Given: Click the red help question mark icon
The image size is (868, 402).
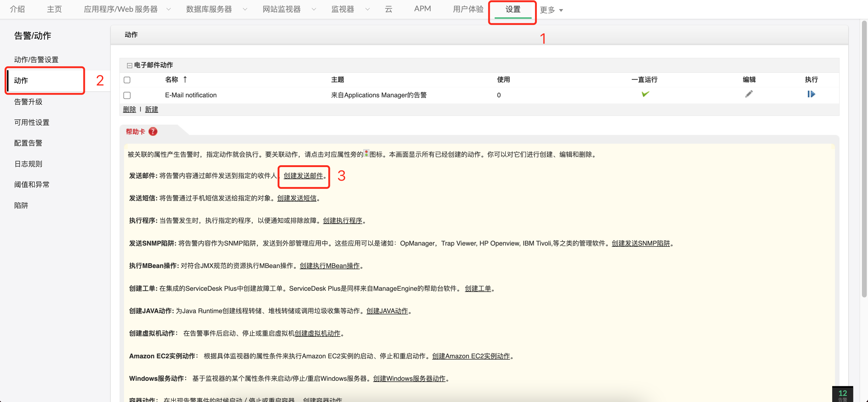Looking at the screenshot, I should (153, 131).
